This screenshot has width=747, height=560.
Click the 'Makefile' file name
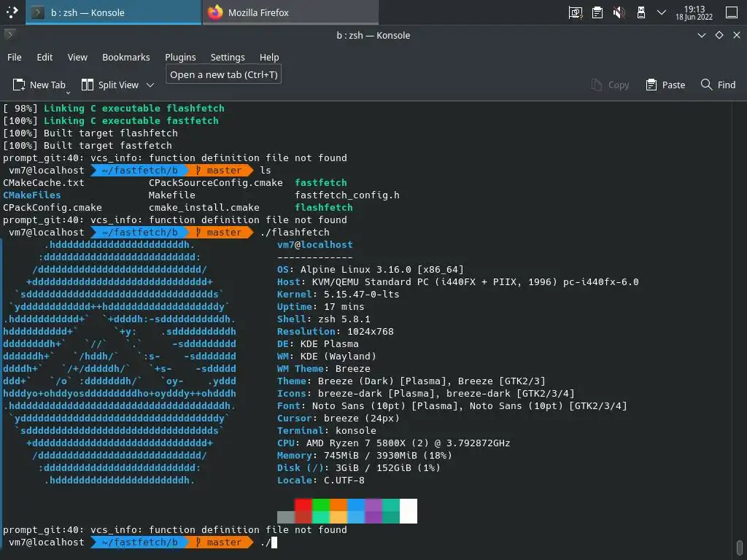coord(171,195)
